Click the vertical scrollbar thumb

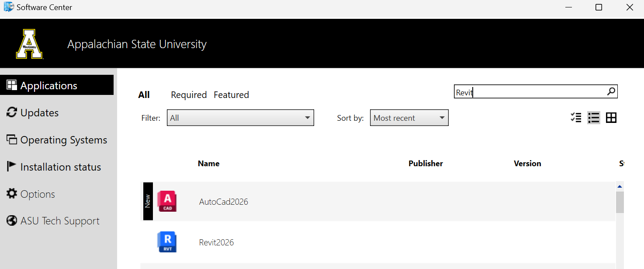[620, 202]
